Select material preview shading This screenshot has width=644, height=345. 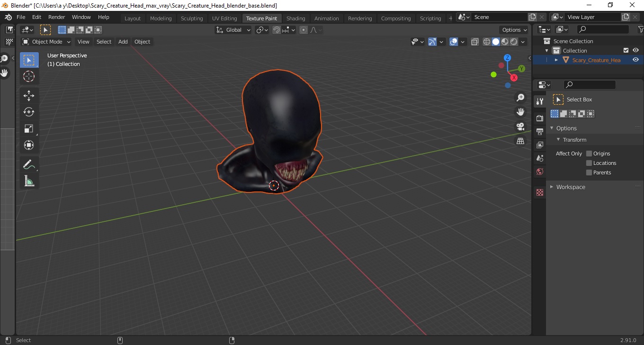(505, 42)
